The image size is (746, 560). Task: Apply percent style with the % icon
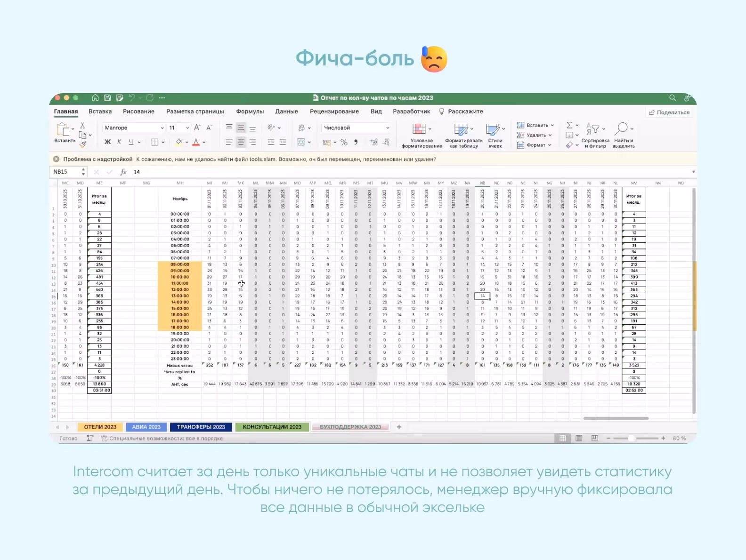coord(344,142)
